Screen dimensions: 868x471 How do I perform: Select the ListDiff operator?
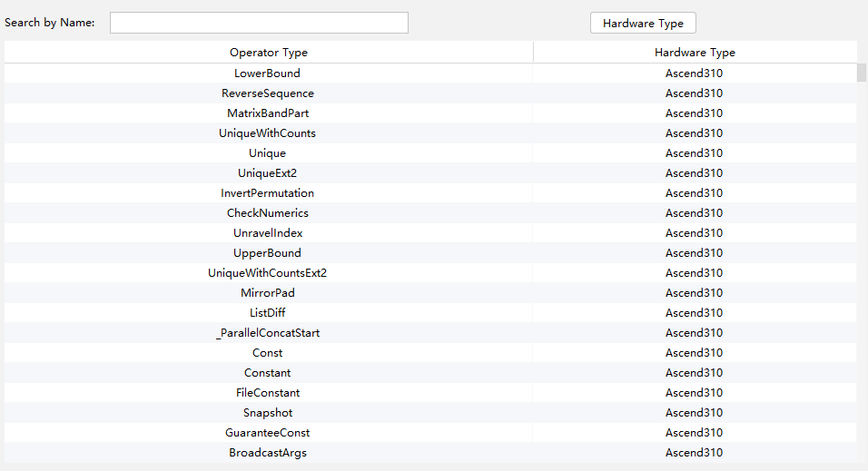[x=267, y=313]
